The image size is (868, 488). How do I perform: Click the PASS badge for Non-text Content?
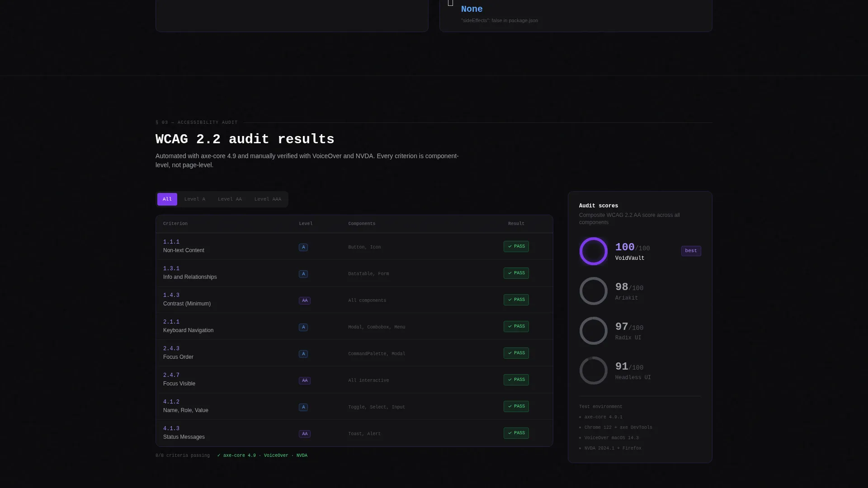click(516, 247)
